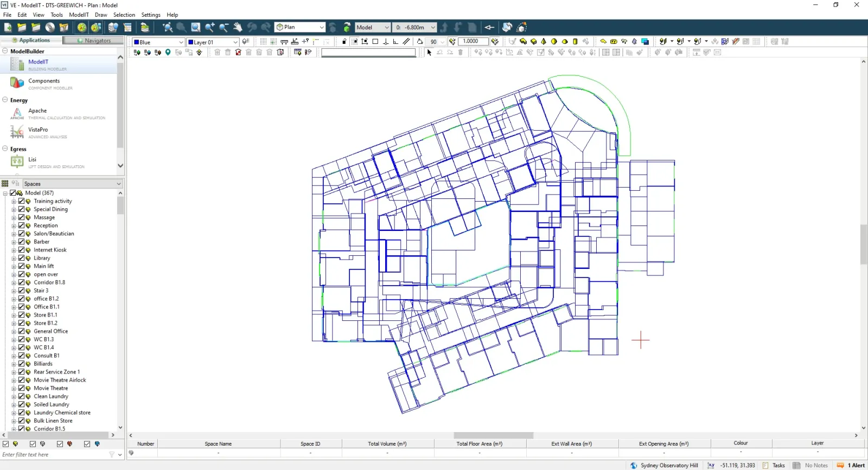This screenshot has height=470, width=868.
Task: Click the Zoom in magnifier icon
Action: coord(209,27)
